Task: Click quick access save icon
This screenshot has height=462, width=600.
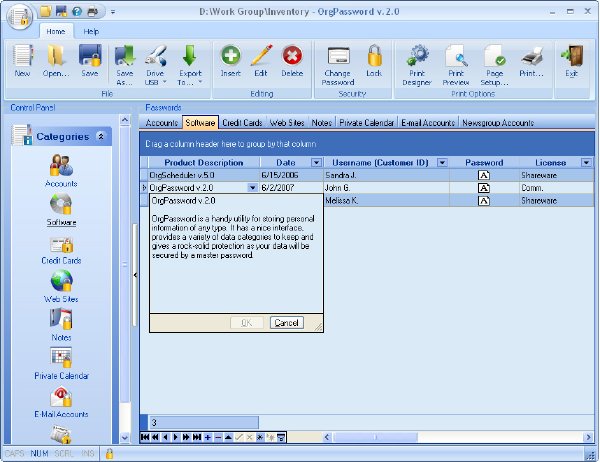Action: 61,11
